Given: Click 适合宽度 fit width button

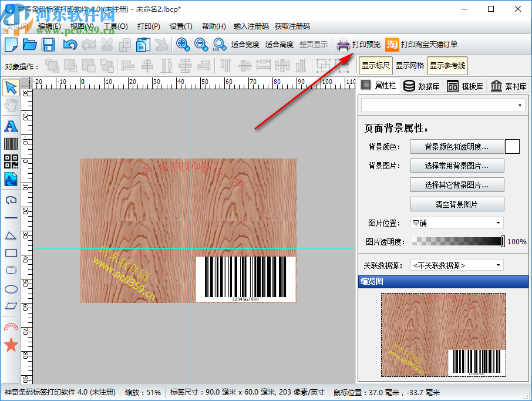Looking at the screenshot, I should coord(245,45).
